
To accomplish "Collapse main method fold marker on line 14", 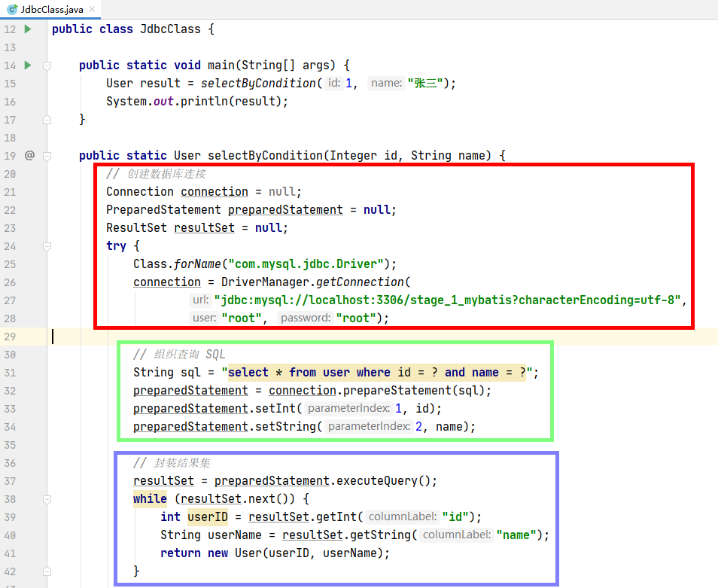I will pyautogui.click(x=47, y=66).
